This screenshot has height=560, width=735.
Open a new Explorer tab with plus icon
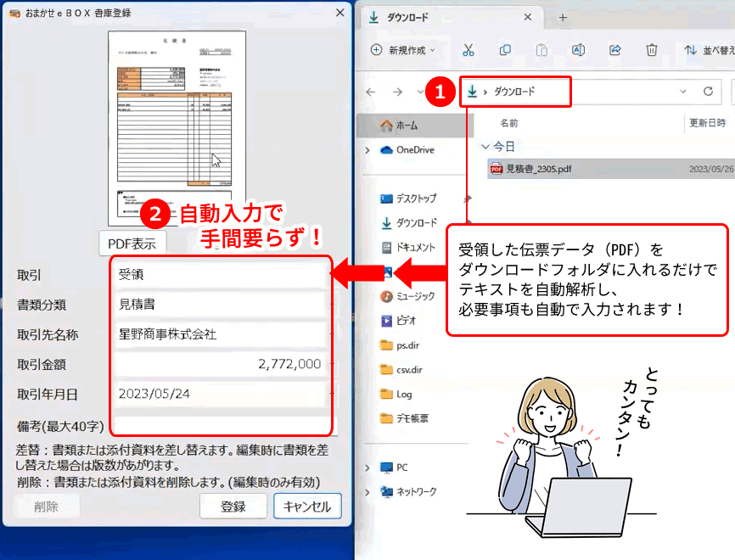[563, 17]
